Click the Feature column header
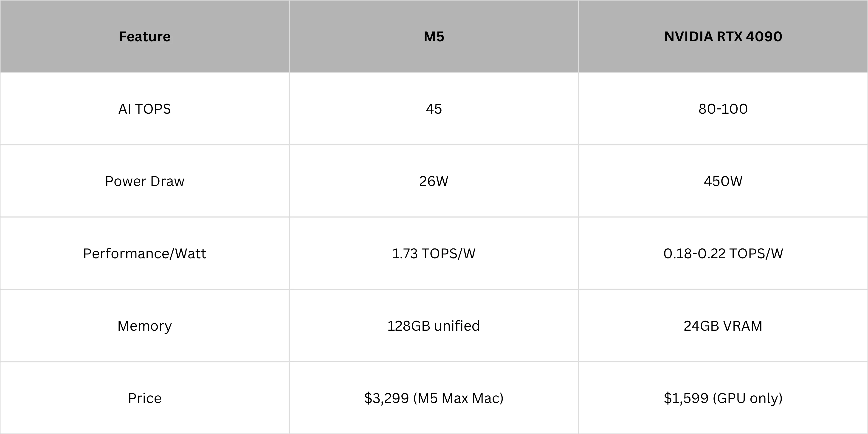Image resolution: width=868 pixels, height=434 pixels. [x=145, y=36]
